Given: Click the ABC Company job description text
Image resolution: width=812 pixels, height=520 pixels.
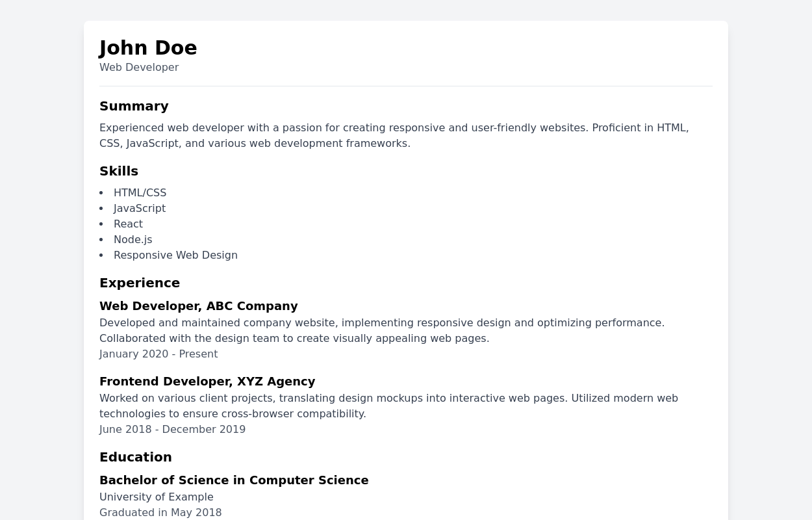Looking at the screenshot, I should pos(382,330).
